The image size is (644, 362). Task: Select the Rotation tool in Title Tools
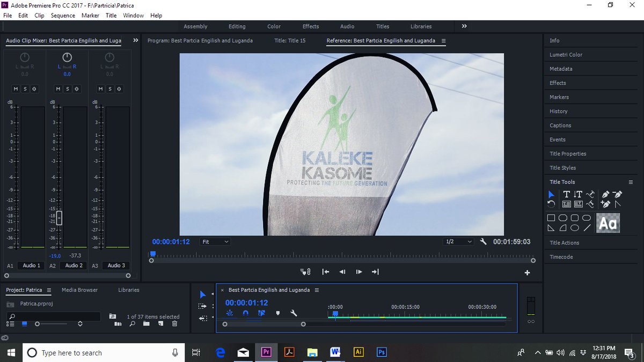tap(551, 204)
